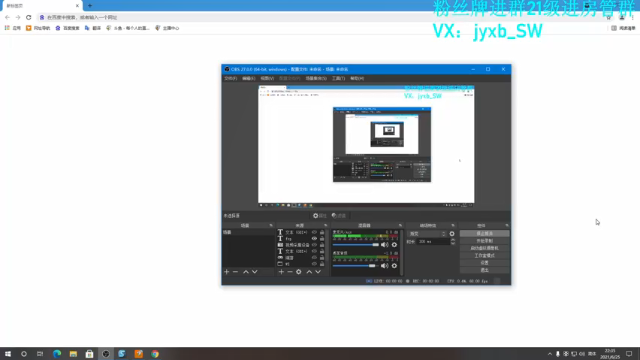Screen dimensions: 640x360
Task: Go back in the Chrome browser
Action: pos(7,18)
